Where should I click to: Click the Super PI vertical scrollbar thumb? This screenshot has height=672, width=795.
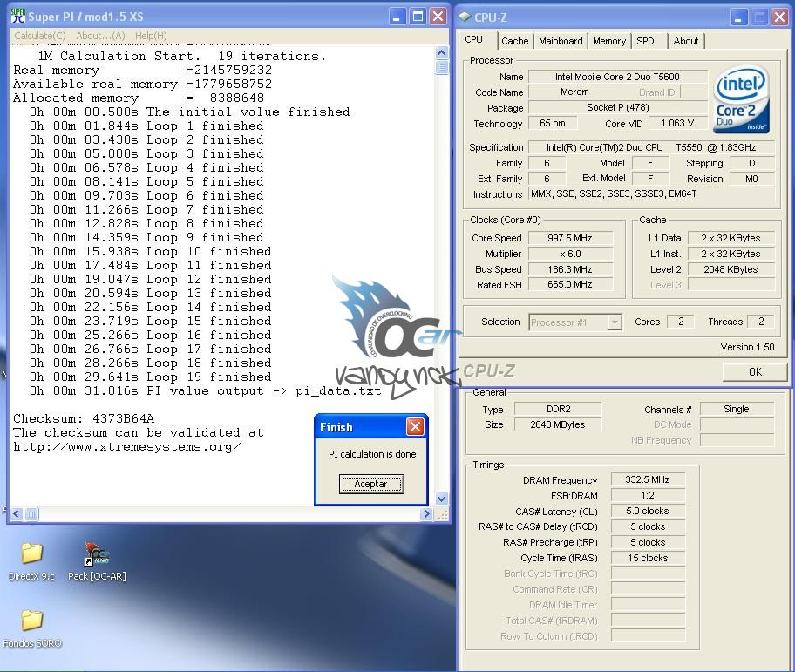[442, 67]
